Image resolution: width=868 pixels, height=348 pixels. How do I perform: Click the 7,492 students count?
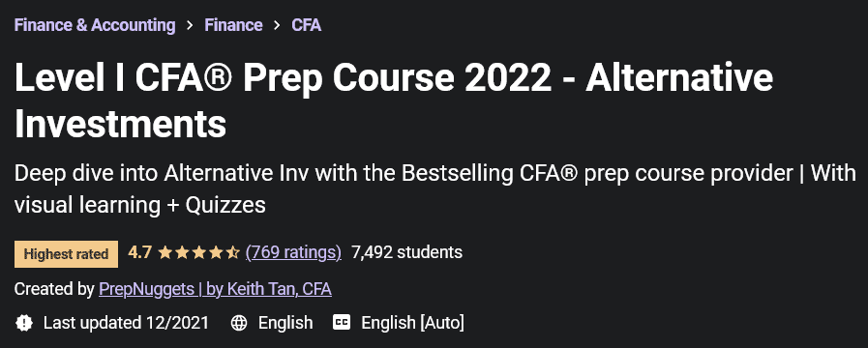[x=406, y=253]
